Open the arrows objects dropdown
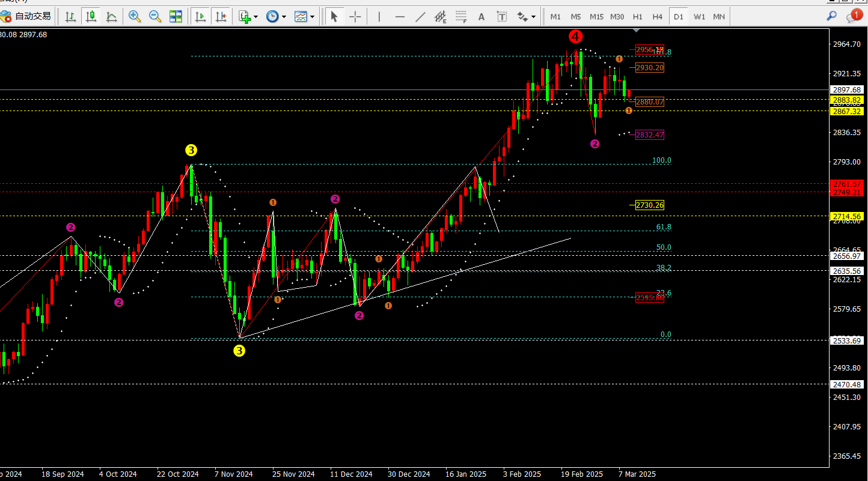 pos(526,16)
